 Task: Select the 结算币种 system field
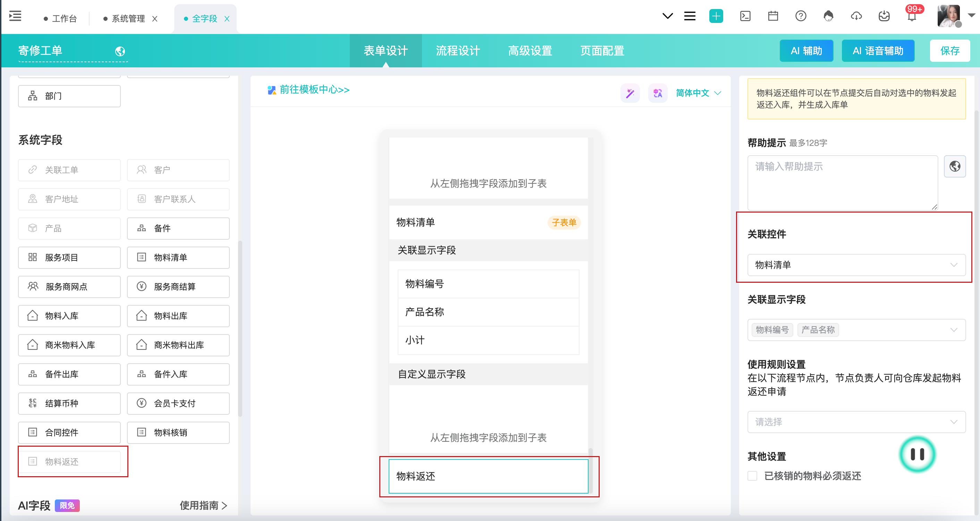(69, 403)
